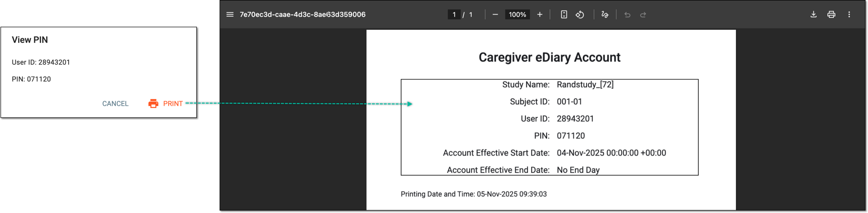The height and width of the screenshot is (213, 868).
Task: Click the PDF file name 7e70ec3d-caae-4d3c
Action: pyautogui.click(x=302, y=15)
